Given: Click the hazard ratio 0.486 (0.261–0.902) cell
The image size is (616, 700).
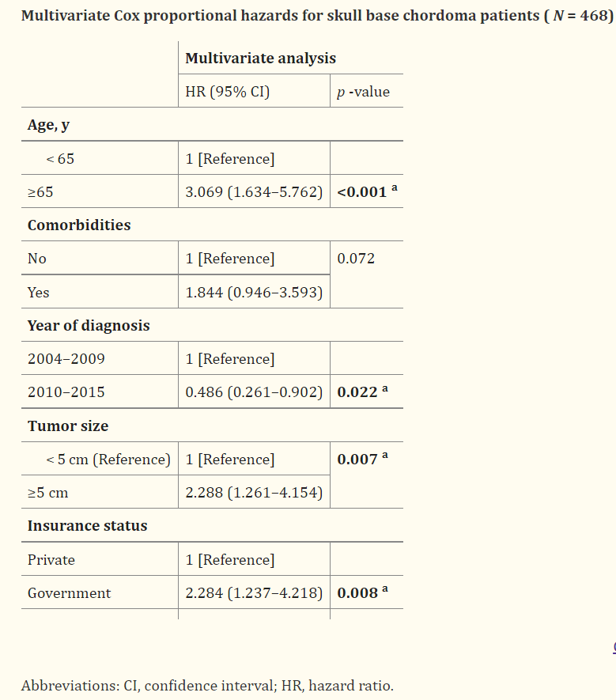Looking at the screenshot, I should 253,392.
